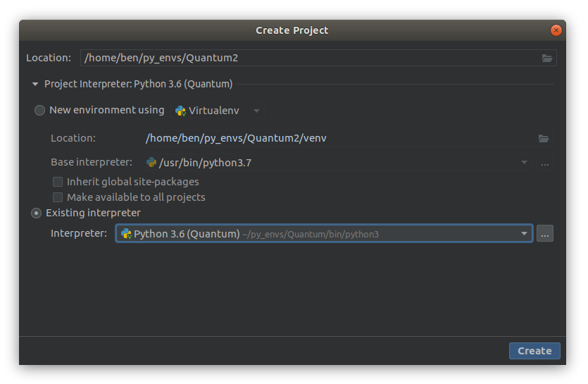588x384 pixels.
Task: Close the Create Project dialog
Action: coord(556,30)
